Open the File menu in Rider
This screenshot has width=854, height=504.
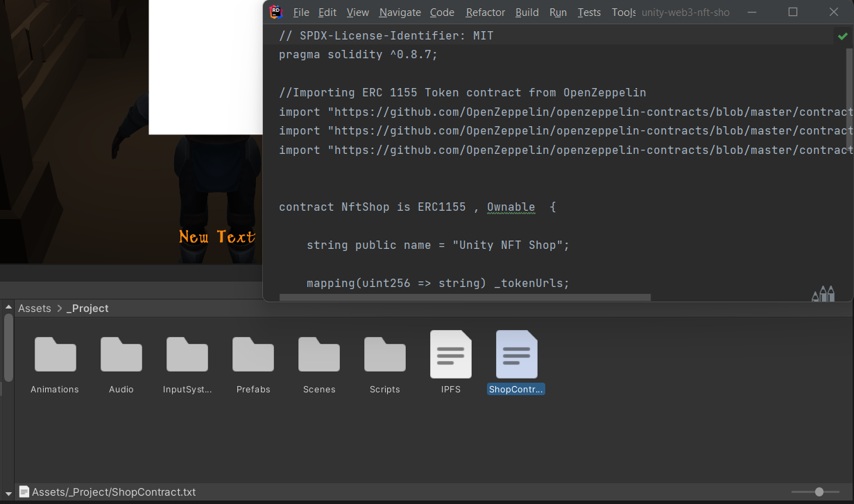point(301,12)
